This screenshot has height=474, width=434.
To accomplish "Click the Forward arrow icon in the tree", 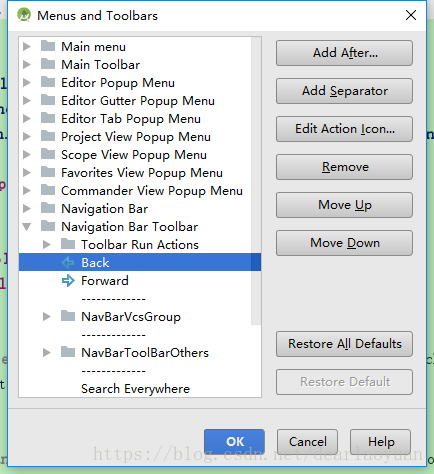I will tap(68, 281).
